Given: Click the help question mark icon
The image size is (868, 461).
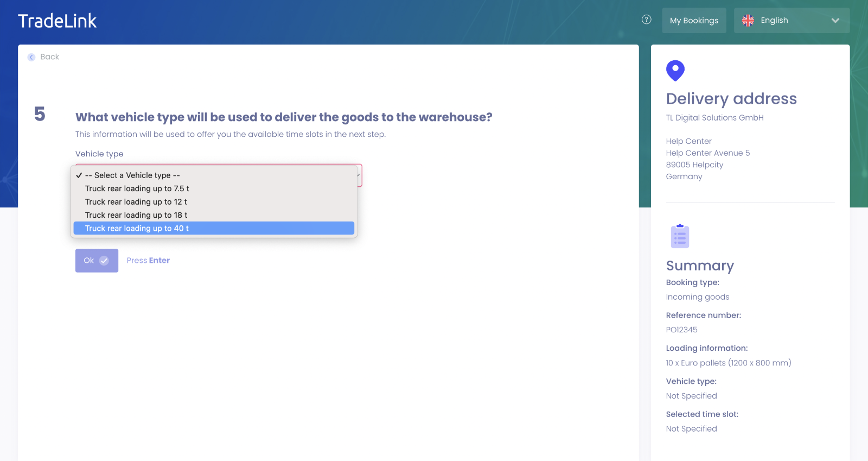Looking at the screenshot, I should pyautogui.click(x=646, y=20).
